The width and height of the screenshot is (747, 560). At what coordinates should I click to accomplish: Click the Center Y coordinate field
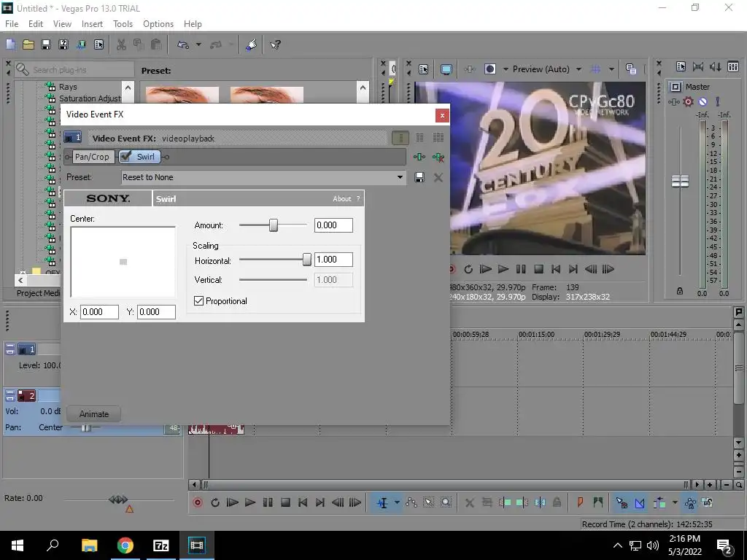(156, 312)
